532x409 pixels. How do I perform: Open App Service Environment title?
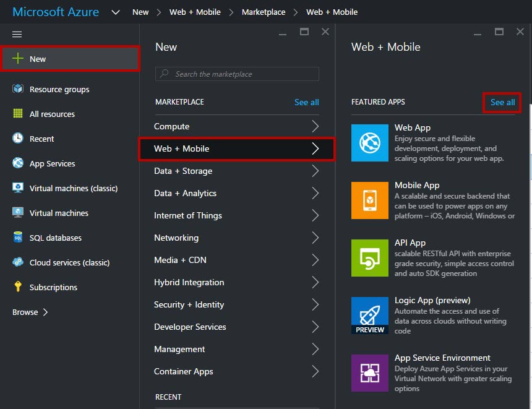[442, 358]
